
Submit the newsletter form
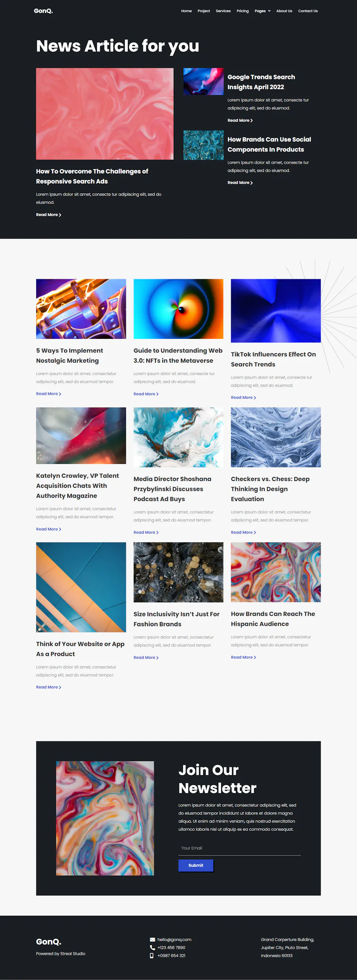click(196, 865)
